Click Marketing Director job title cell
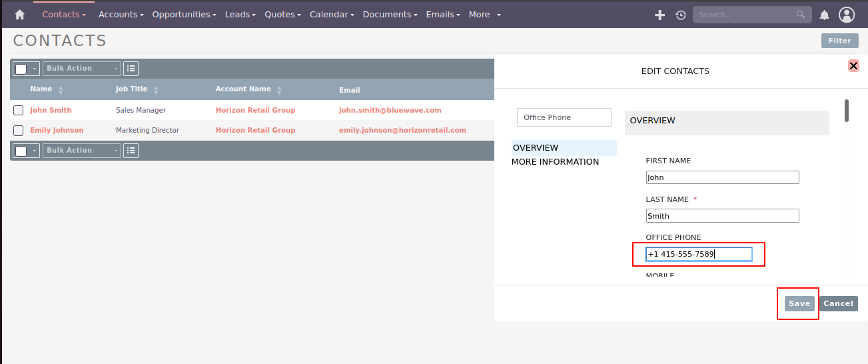The width and height of the screenshot is (868, 364). (x=147, y=130)
